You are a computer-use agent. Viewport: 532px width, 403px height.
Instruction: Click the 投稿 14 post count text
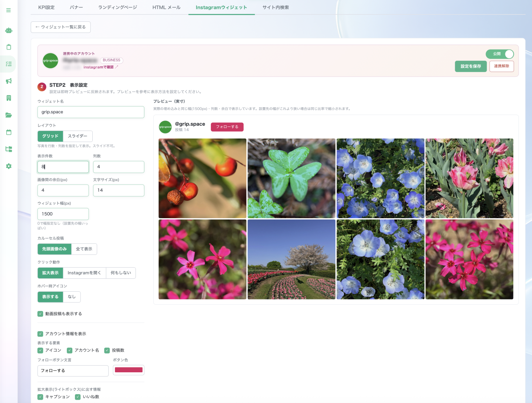182,130
